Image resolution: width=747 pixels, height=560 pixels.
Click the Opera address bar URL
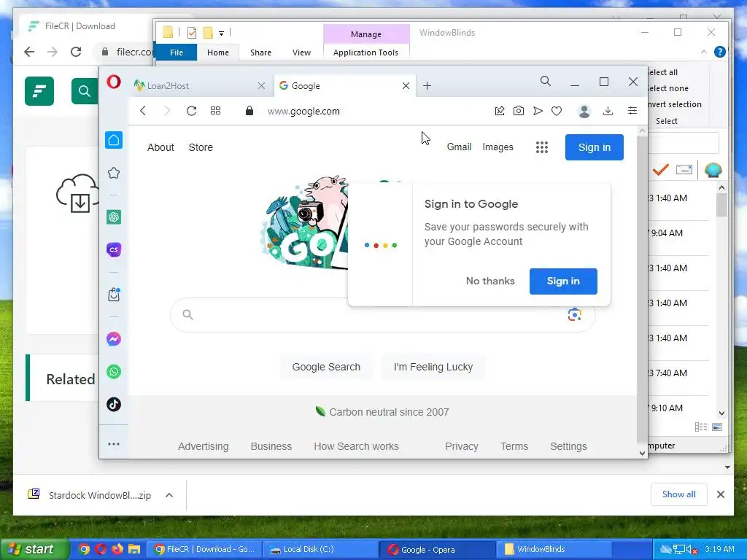coord(303,111)
